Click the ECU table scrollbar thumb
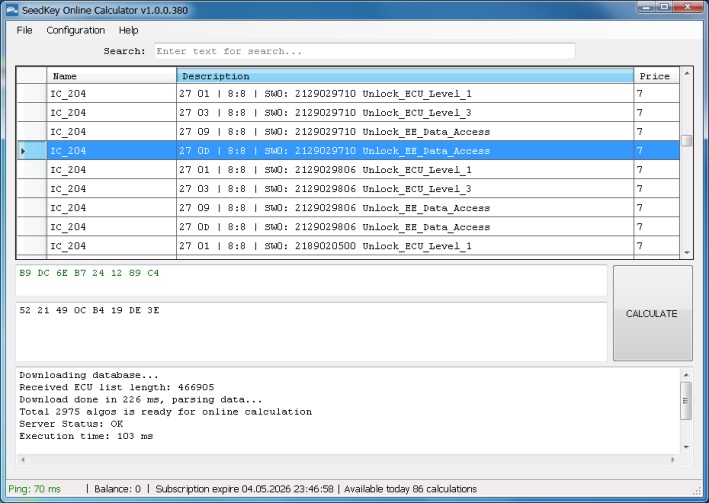This screenshot has height=503, width=709. 686,141
